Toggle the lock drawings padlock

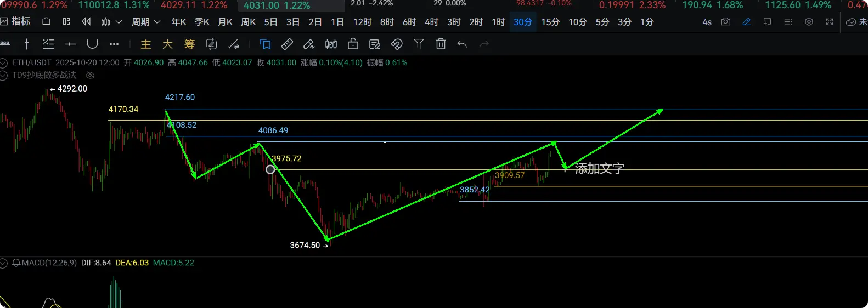point(353,44)
